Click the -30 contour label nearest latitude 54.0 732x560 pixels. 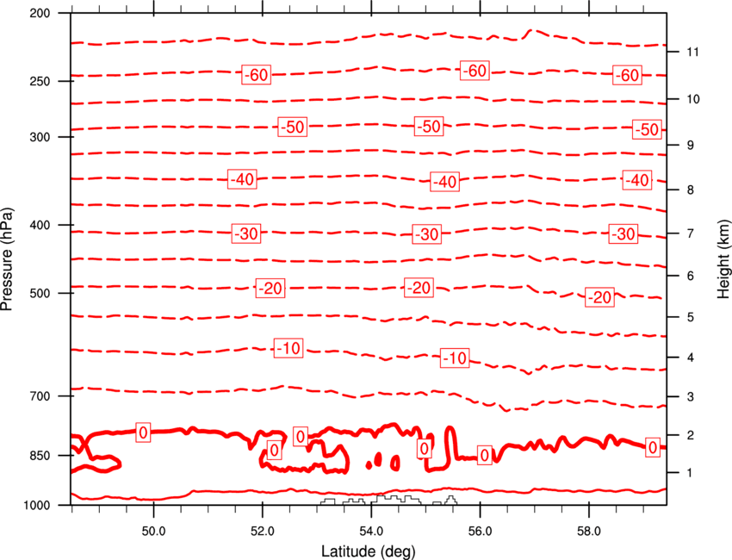(x=426, y=234)
